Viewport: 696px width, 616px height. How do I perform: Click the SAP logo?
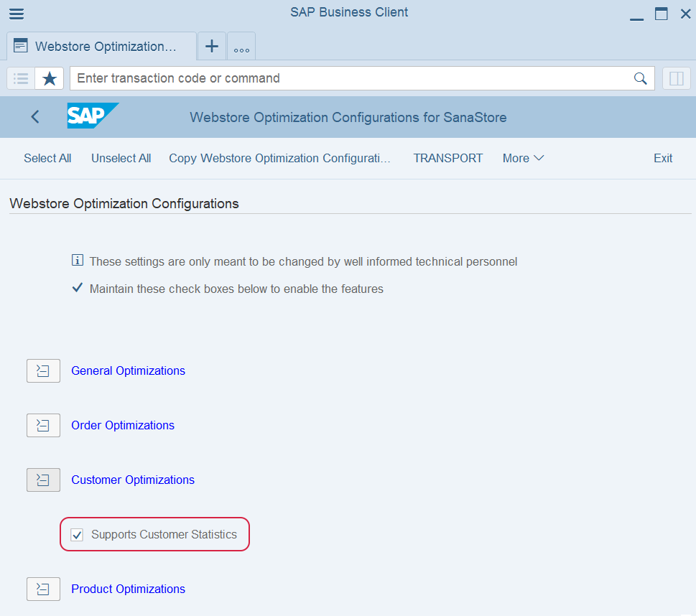(x=92, y=116)
